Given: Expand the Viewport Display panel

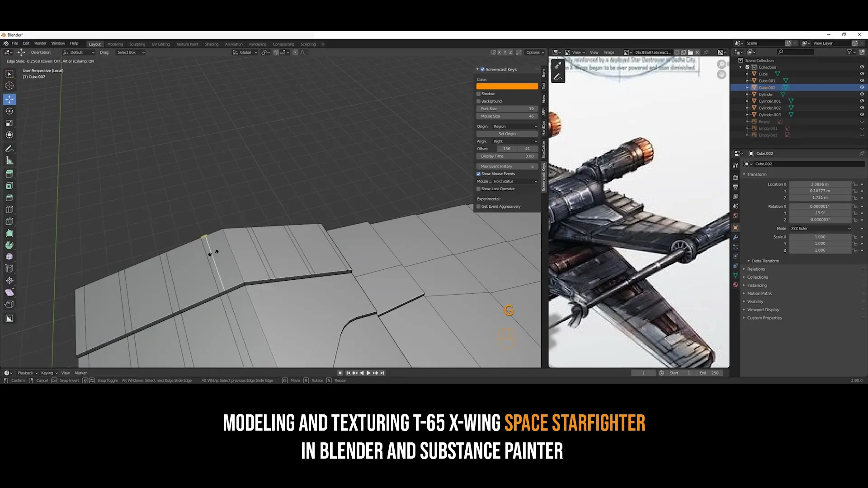Looking at the screenshot, I should click(763, 310).
